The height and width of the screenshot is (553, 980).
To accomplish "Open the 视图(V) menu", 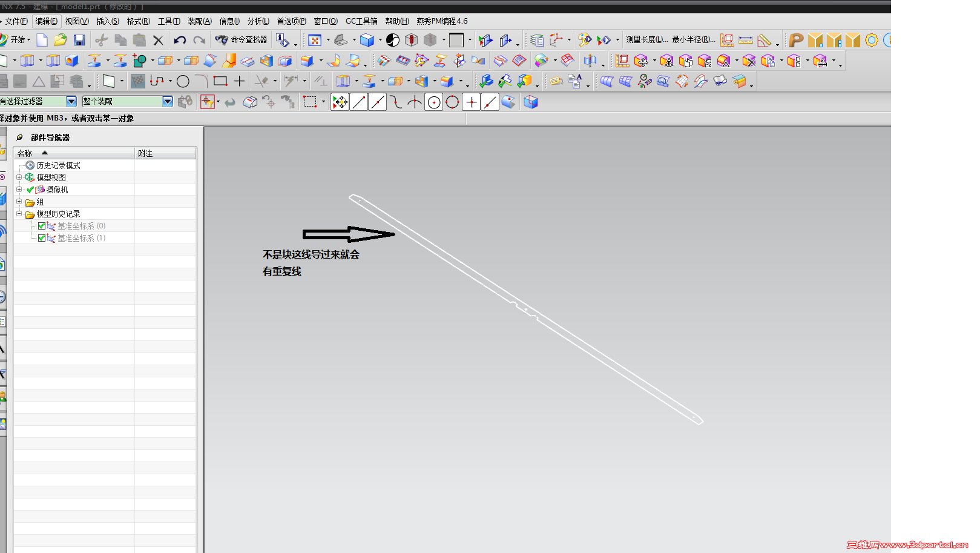I will (x=77, y=21).
